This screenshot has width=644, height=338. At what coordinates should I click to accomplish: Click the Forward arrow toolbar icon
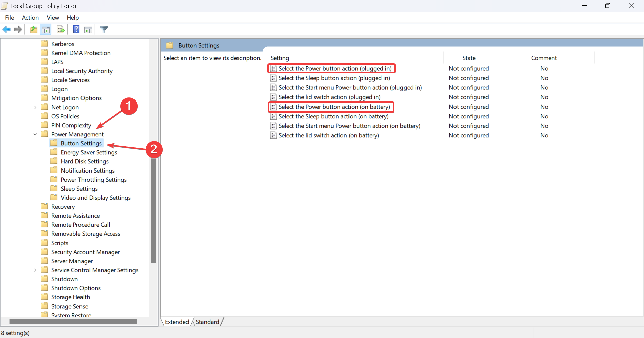pos(18,30)
